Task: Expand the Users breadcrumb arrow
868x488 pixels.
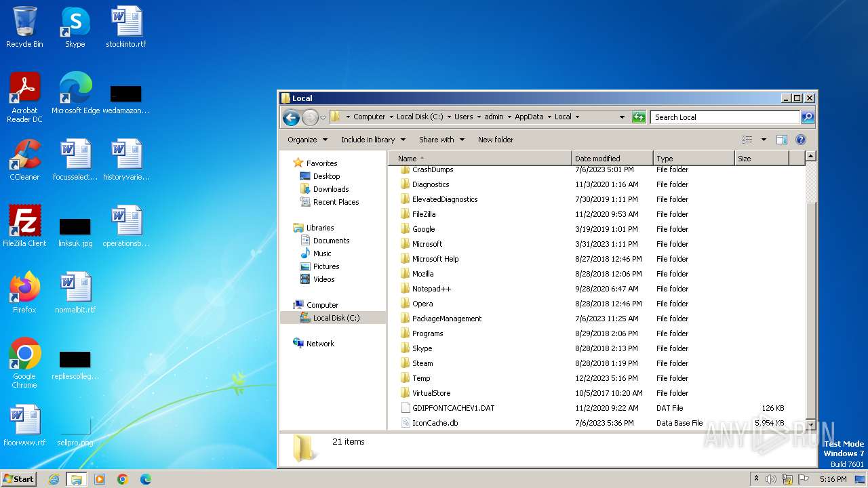Action: (x=479, y=117)
